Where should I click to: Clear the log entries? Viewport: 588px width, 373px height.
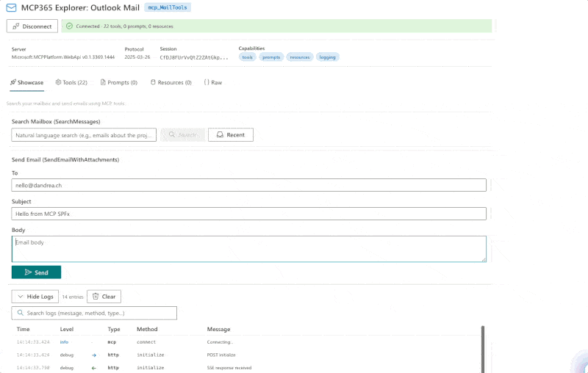(x=104, y=297)
